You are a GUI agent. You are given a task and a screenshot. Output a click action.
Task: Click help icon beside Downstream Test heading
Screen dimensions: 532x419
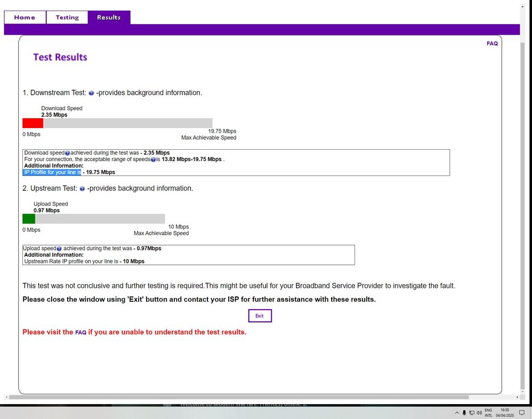coord(91,93)
